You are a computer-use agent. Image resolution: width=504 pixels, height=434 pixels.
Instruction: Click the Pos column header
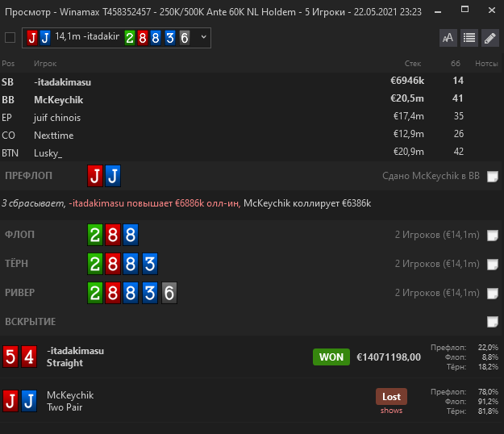[8, 64]
